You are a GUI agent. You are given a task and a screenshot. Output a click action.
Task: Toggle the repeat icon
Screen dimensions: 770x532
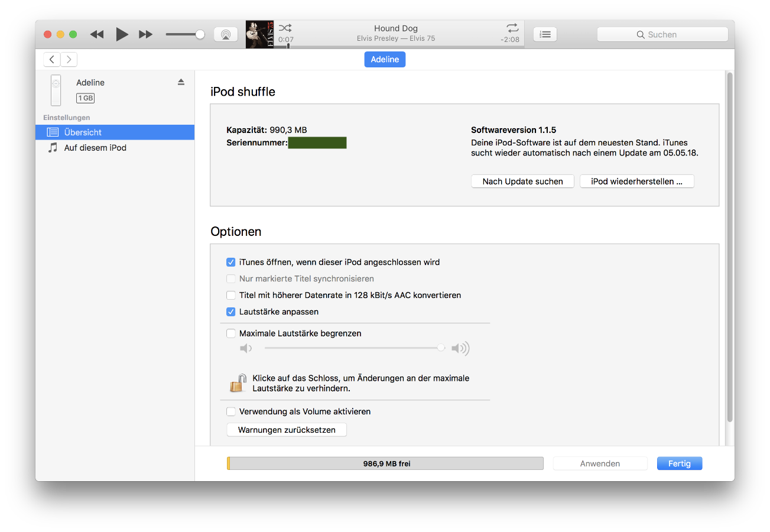[x=512, y=28]
